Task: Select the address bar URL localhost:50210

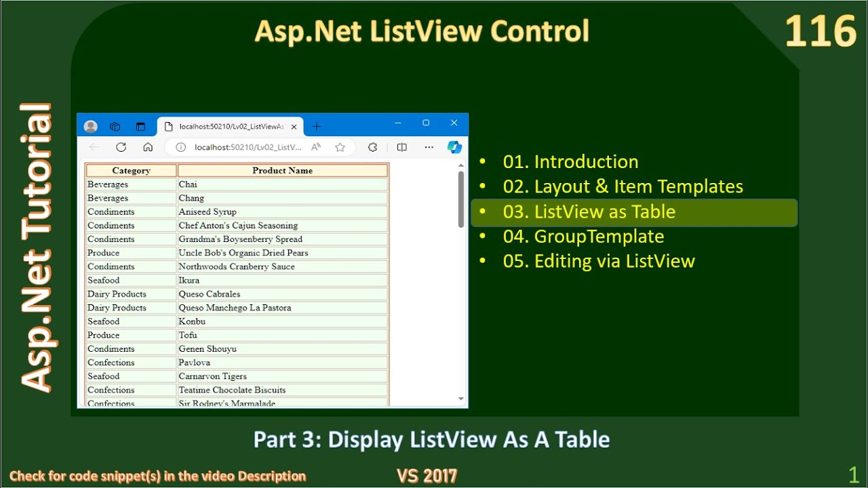Action: pyautogui.click(x=248, y=147)
